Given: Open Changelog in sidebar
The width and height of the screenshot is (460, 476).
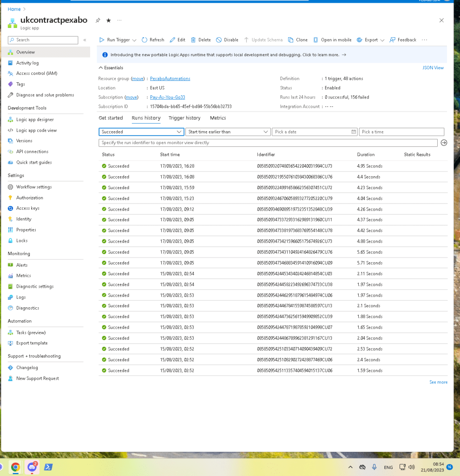Looking at the screenshot, I should click(26, 368).
